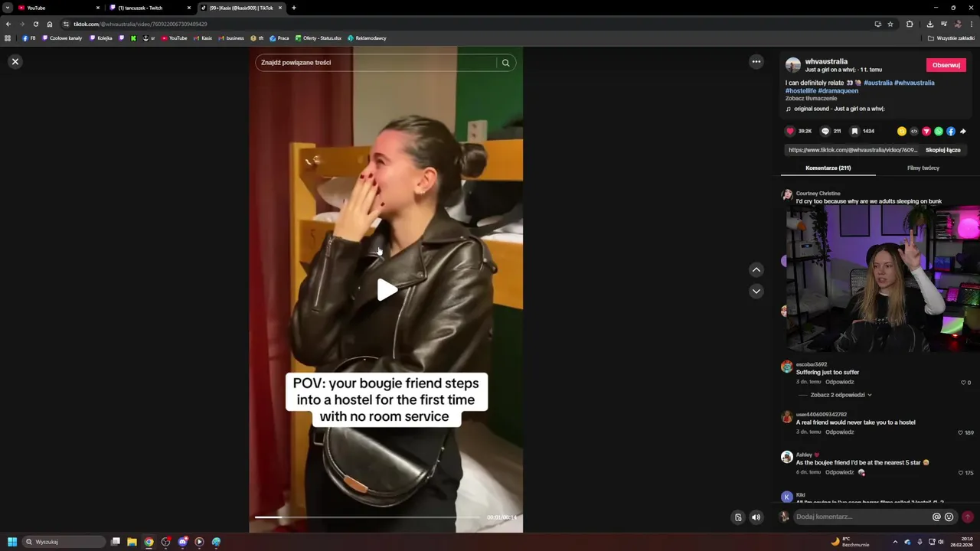Reload the page
This screenshot has width=980, height=551.
pos(36,24)
